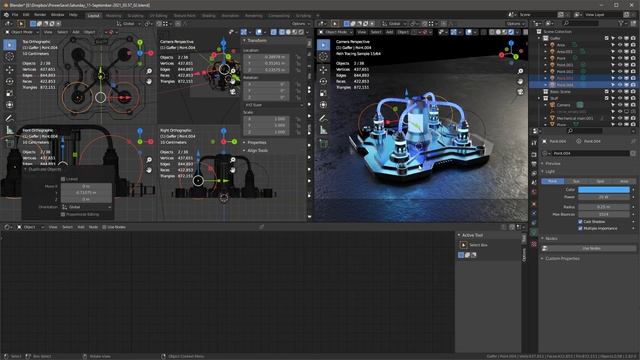Hide Point.004 in viewport via eye icon
Image resolution: width=640 pixels, height=360 pixels.
point(620,84)
